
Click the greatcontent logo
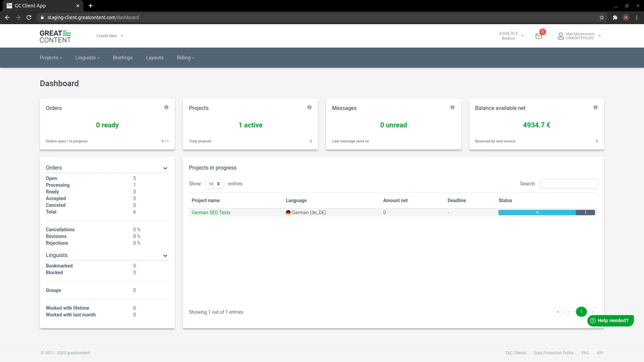pyautogui.click(x=55, y=36)
